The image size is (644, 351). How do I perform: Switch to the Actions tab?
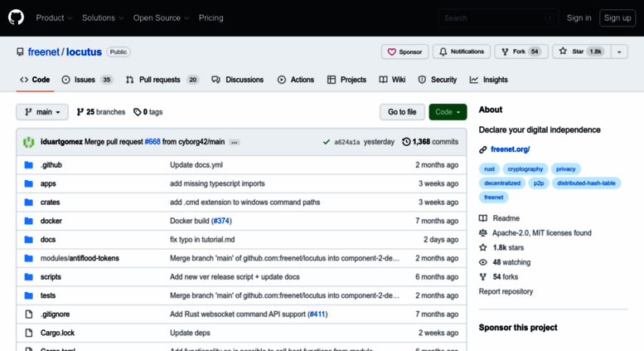(296, 80)
